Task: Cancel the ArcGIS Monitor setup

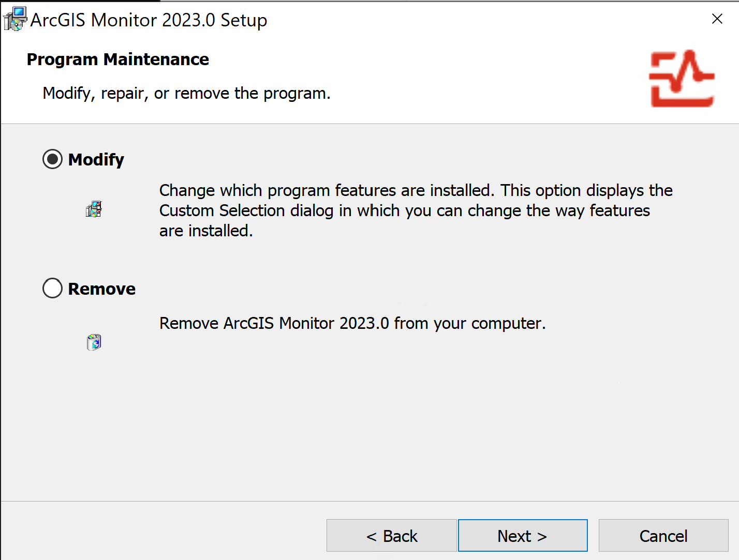Action: click(x=663, y=536)
